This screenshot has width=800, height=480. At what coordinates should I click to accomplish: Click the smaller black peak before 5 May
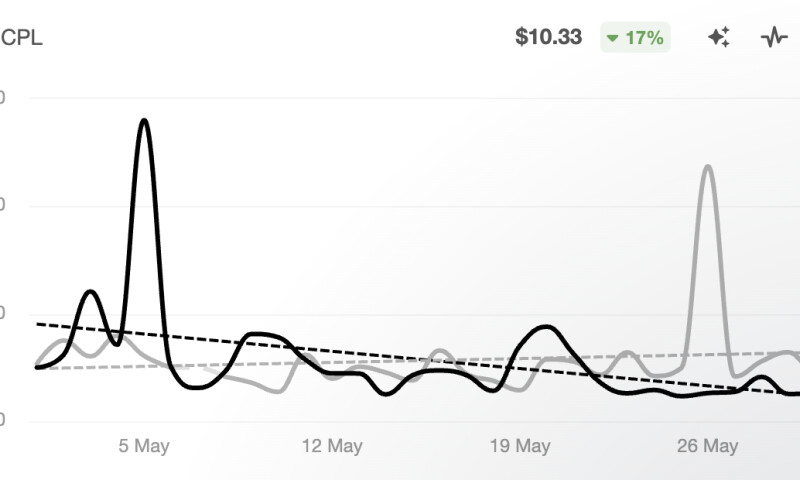point(90,292)
